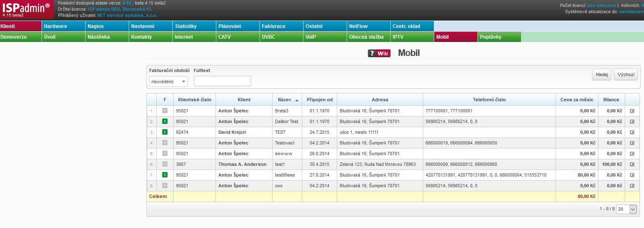
Task: Click the 30.4.2015 connection date
Action: [x=320, y=164]
